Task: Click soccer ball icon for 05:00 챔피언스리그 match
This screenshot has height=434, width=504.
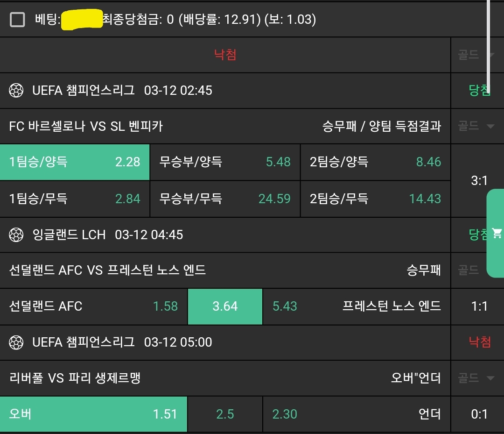Action: 16,342
